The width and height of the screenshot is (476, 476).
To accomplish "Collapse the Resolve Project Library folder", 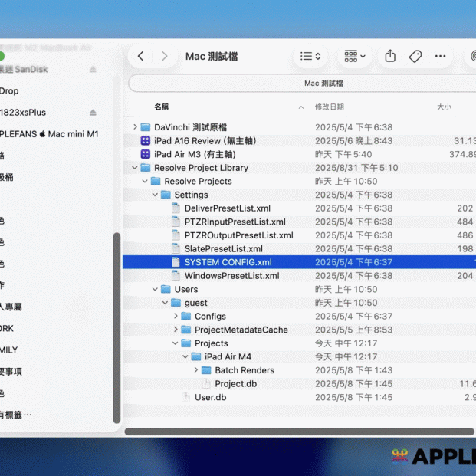I will click(x=135, y=168).
